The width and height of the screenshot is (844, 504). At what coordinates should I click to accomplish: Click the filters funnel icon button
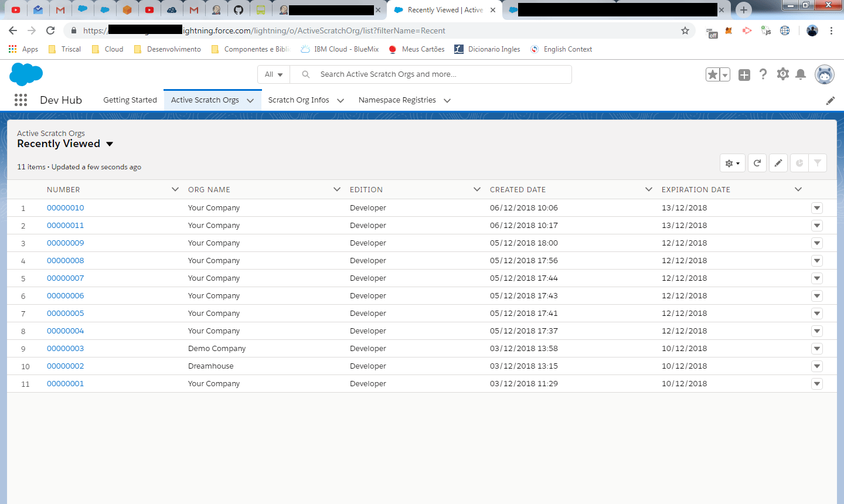(x=818, y=163)
